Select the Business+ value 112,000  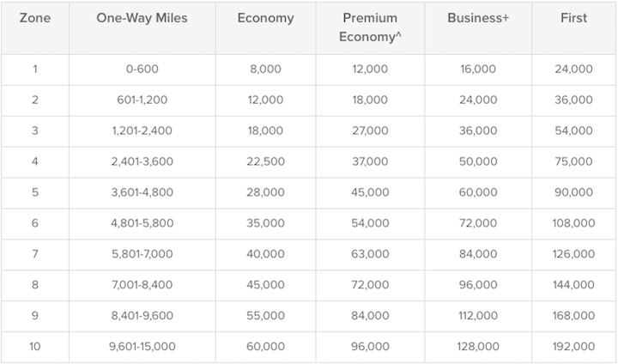click(x=478, y=315)
